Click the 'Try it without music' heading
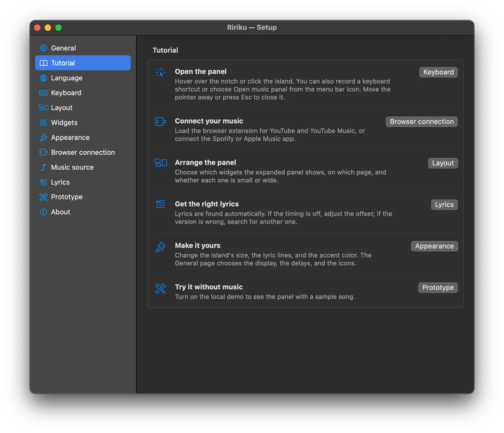This screenshot has height=433, width=504. (x=209, y=287)
